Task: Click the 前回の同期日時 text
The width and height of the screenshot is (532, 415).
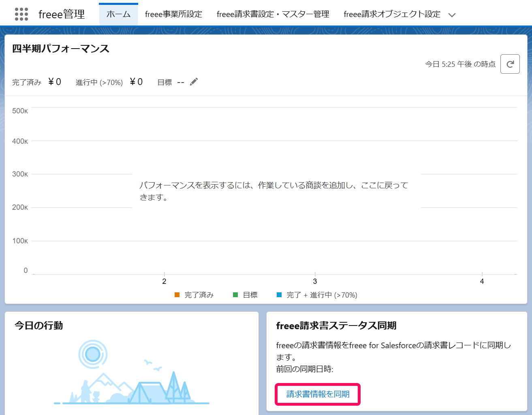Action: point(305,369)
